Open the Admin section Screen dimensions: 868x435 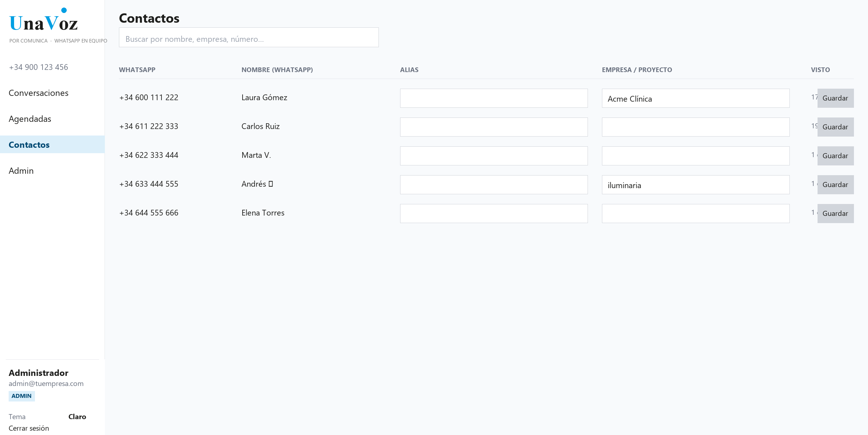click(21, 171)
